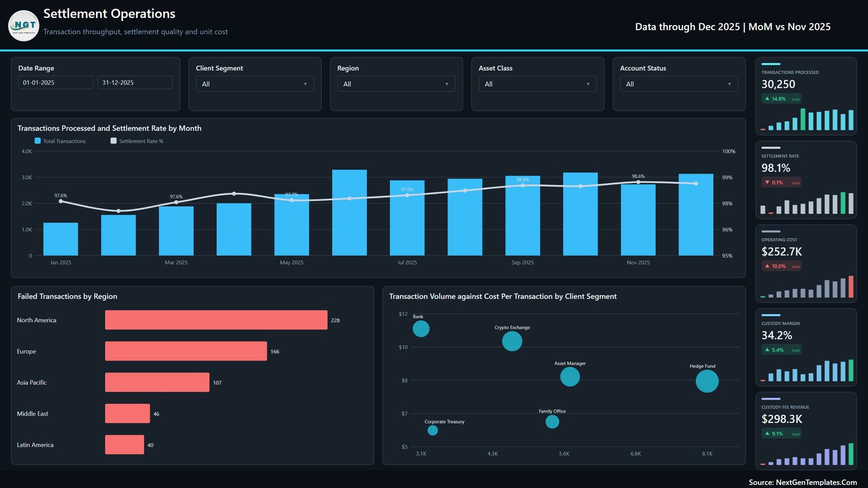
Task: Click the North America failed transactions bar
Action: (x=216, y=320)
